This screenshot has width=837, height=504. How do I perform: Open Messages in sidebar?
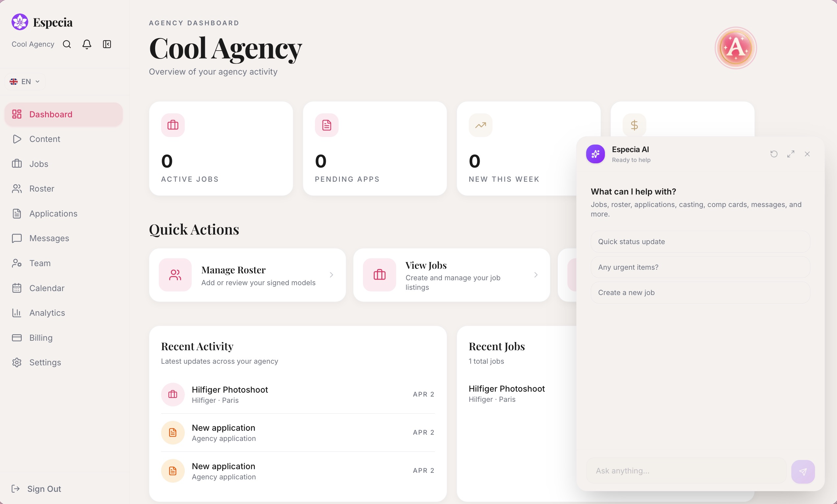coord(63,238)
